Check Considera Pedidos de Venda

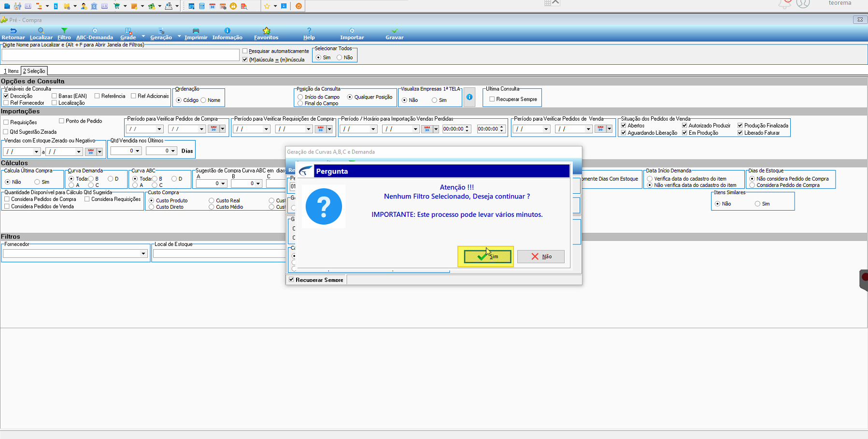pos(7,207)
